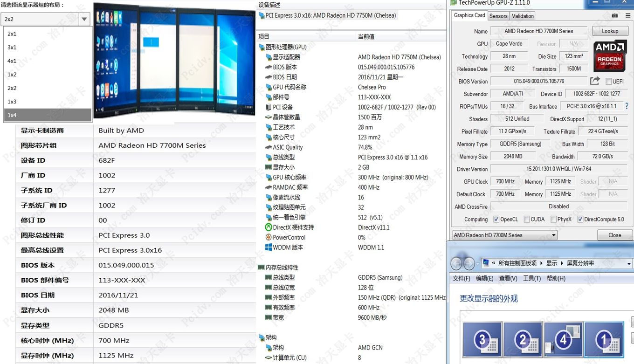Uncheck the OpenCL computing checkbox
The height and width of the screenshot is (364, 634).
point(496,219)
